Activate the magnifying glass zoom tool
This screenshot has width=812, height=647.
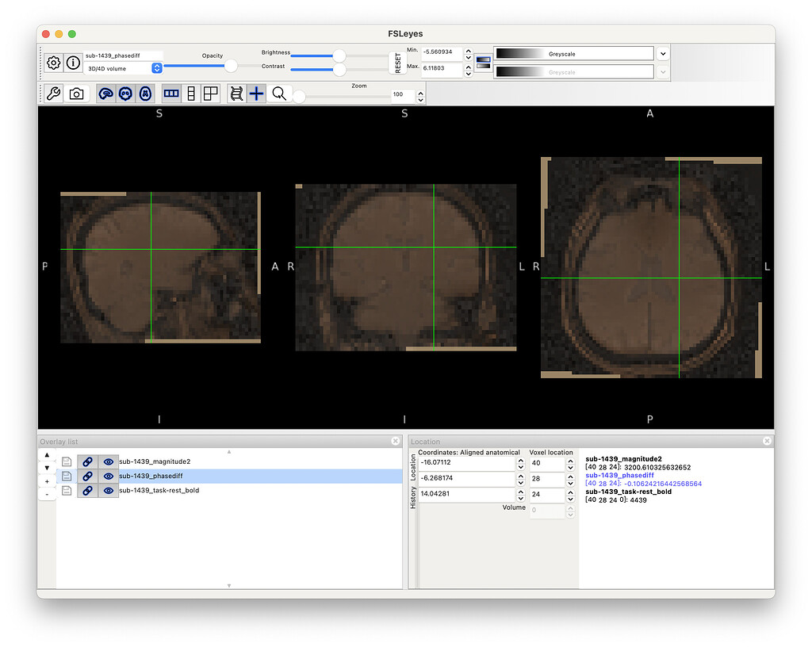(x=278, y=94)
